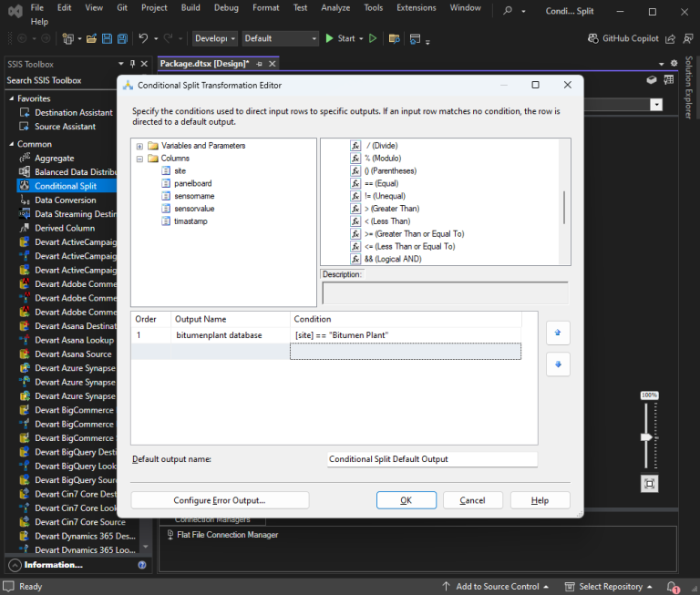
Task: Click the Save All toolbar icon
Action: 122,39
